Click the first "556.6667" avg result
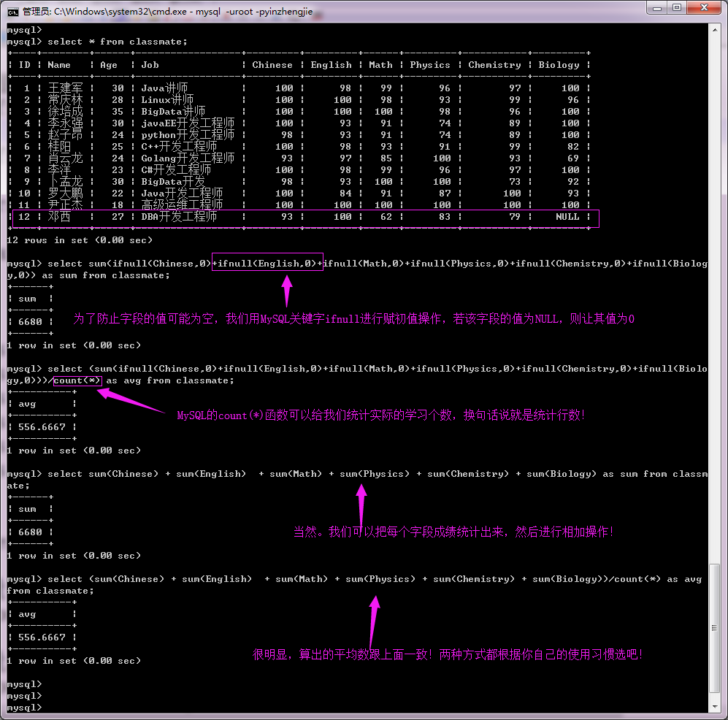 pos(42,426)
